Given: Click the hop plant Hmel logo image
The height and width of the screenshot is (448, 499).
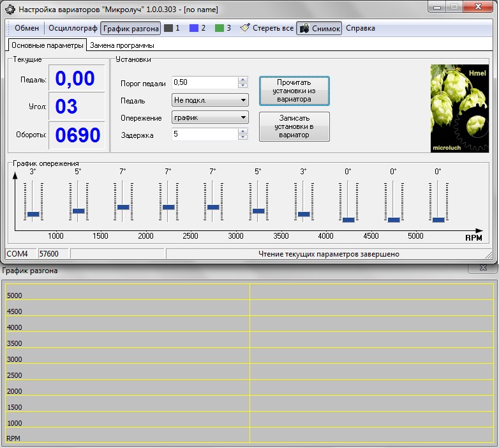Looking at the screenshot, I should click(458, 108).
